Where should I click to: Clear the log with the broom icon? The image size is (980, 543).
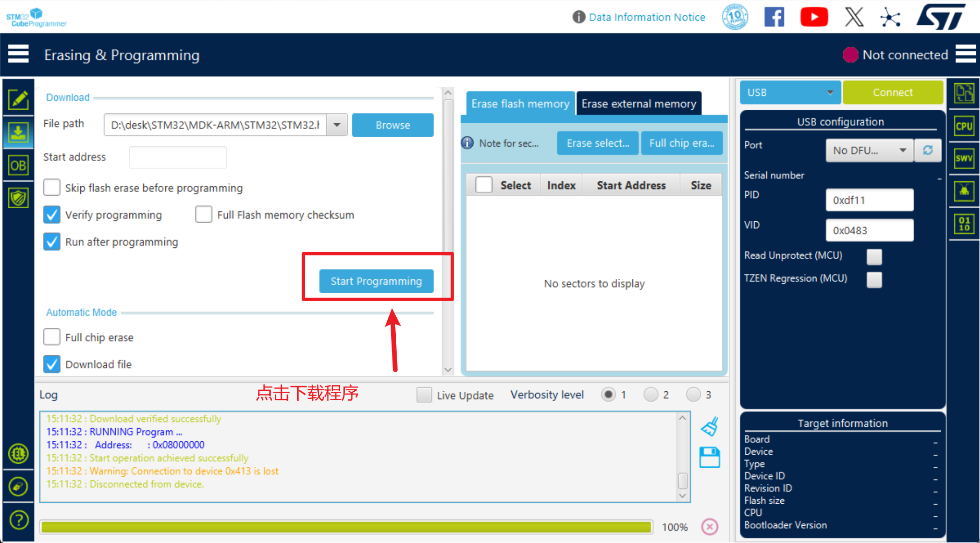(x=710, y=426)
